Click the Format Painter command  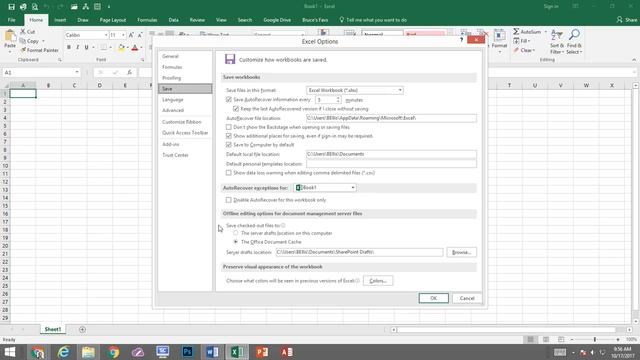click(x=39, y=50)
